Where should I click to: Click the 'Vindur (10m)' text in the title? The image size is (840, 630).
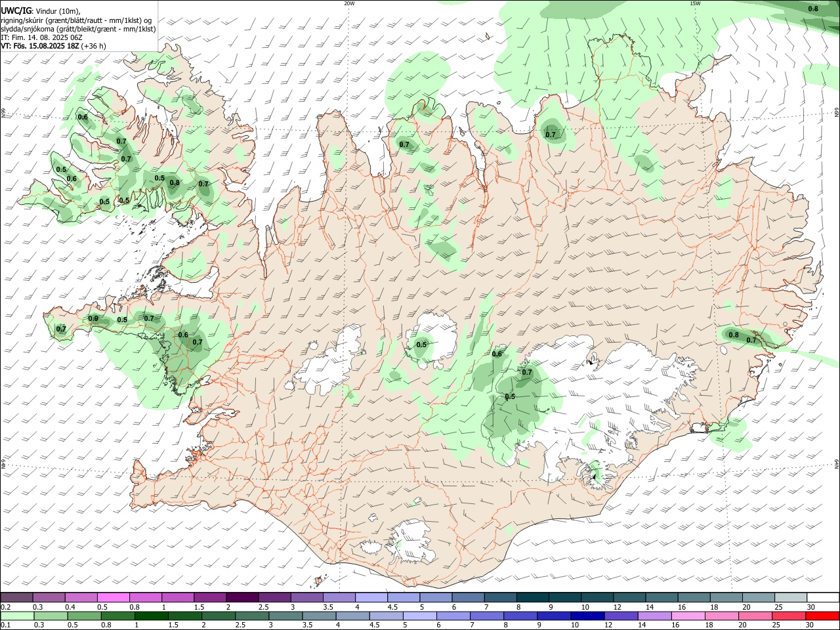(x=58, y=11)
